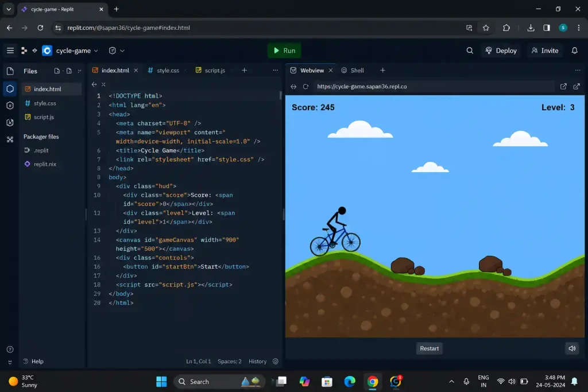Focus the Webview URL field
This screenshot has height=392, width=588.
tap(433, 87)
